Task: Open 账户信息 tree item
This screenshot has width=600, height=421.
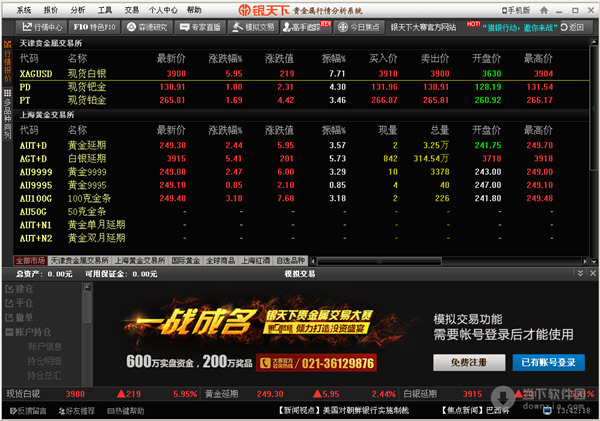Action: coord(45,347)
